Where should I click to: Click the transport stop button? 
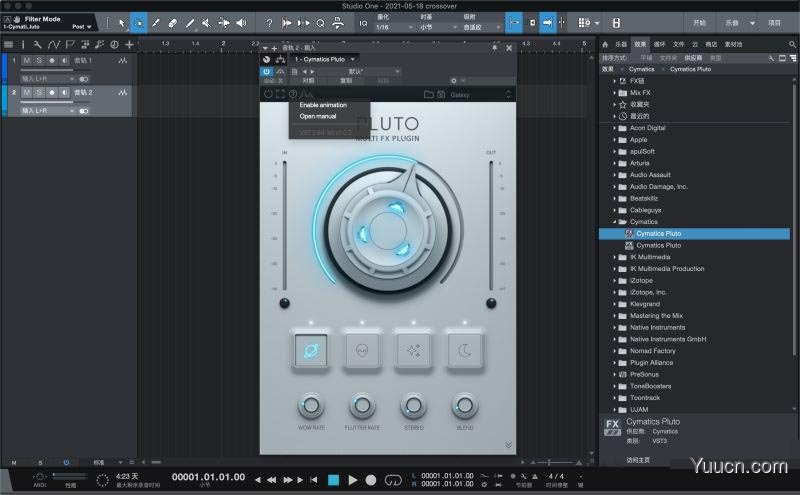[x=333, y=480]
